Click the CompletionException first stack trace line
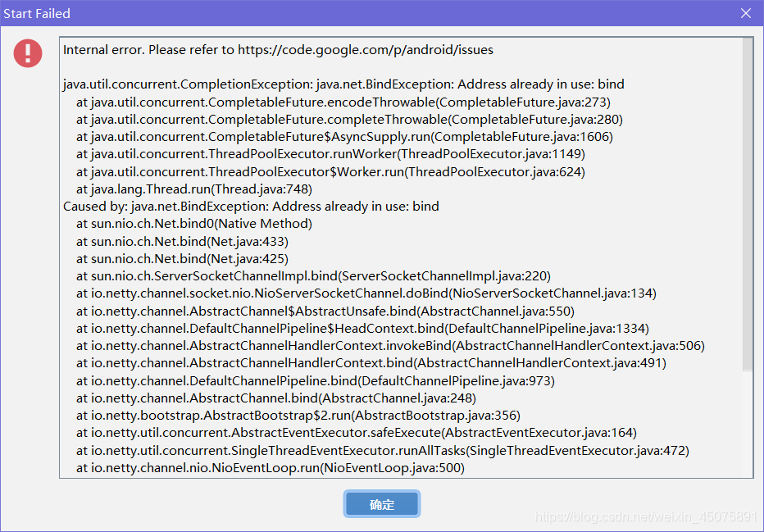Image resolution: width=764 pixels, height=532 pixels. 343,84
